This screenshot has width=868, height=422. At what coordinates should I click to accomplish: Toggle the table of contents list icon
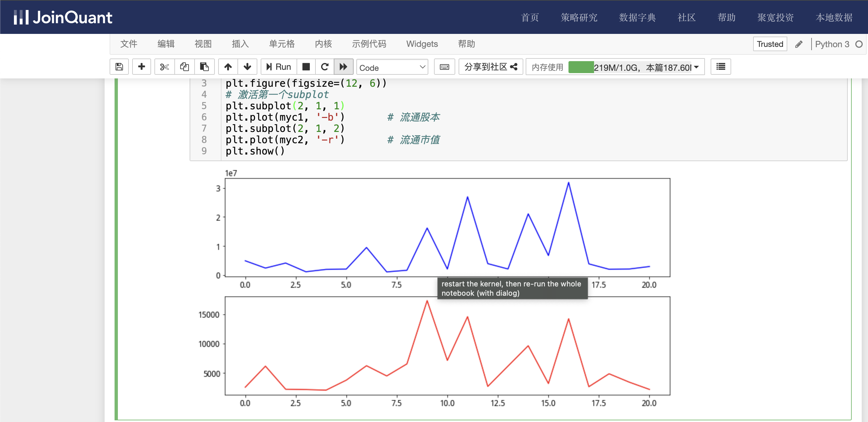point(721,67)
